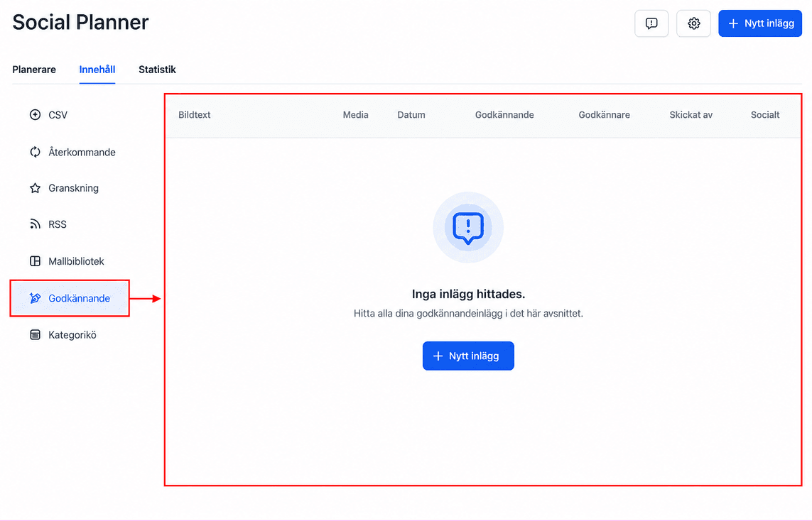Click the Mallbibliotek layout icon
Viewport: 812px width, 521px height.
(35, 261)
